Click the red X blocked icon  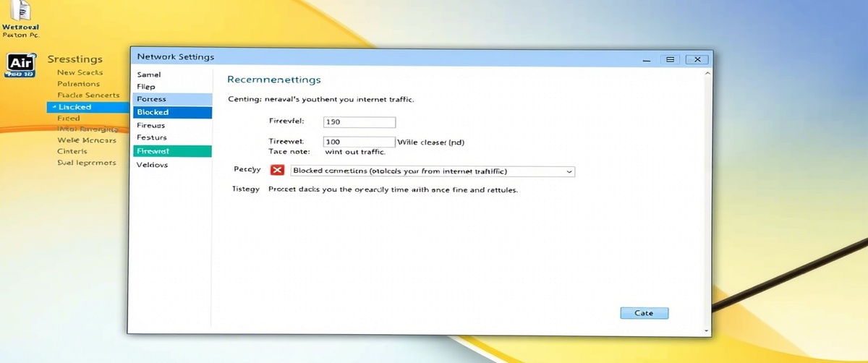pos(277,171)
